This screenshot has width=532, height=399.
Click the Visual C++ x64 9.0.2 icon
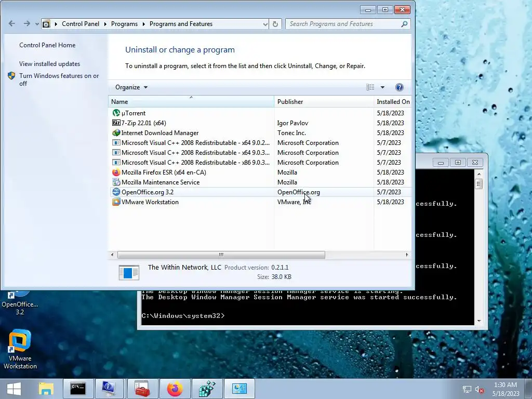point(116,143)
